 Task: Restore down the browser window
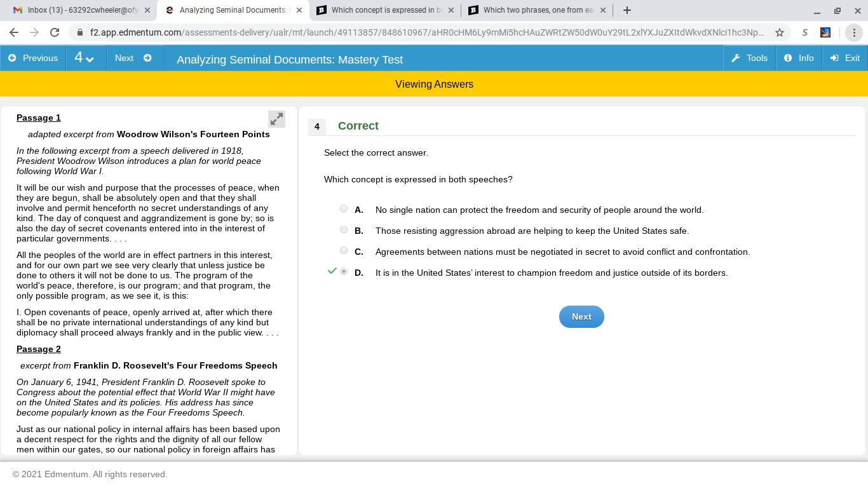(x=837, y=10)
